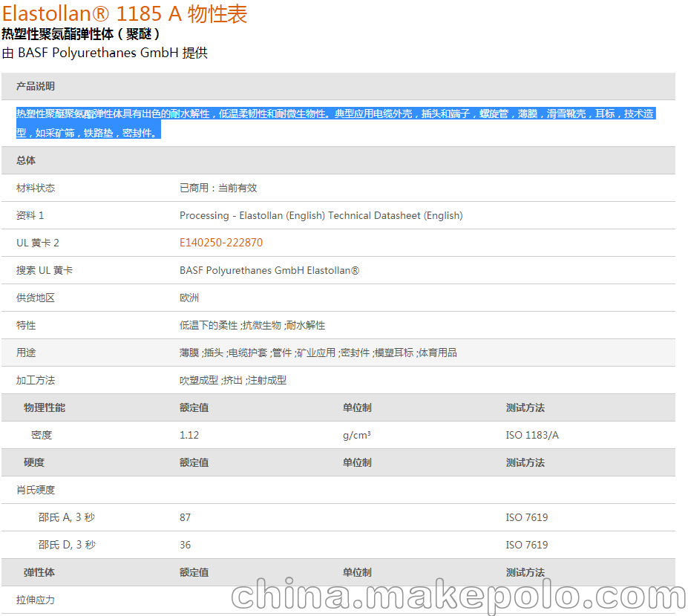This screenshot has height=616, width=688.
Task: Click the g/cm³ unit cell
Action: [357, 435]
